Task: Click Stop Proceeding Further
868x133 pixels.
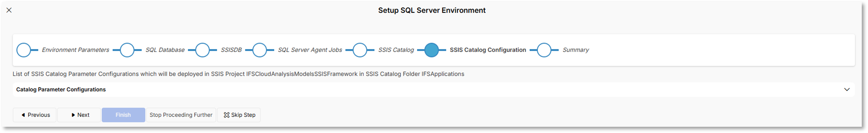Action: pyautogui.click(x=181, y=115)
